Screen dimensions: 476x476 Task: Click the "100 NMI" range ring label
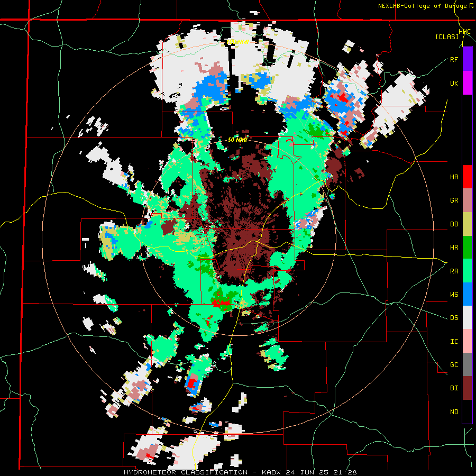click(x=238, y=42)
